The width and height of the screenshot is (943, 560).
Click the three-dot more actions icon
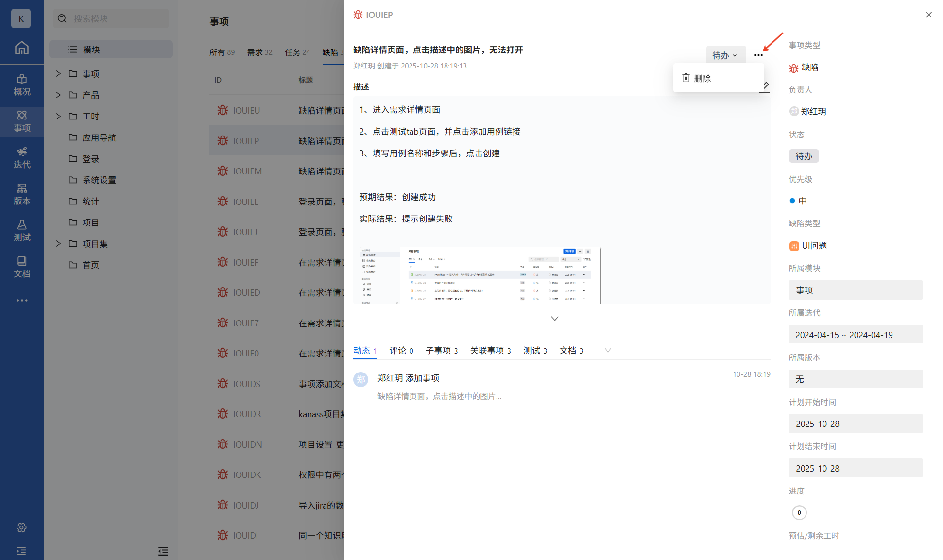(x=758, y=55)
